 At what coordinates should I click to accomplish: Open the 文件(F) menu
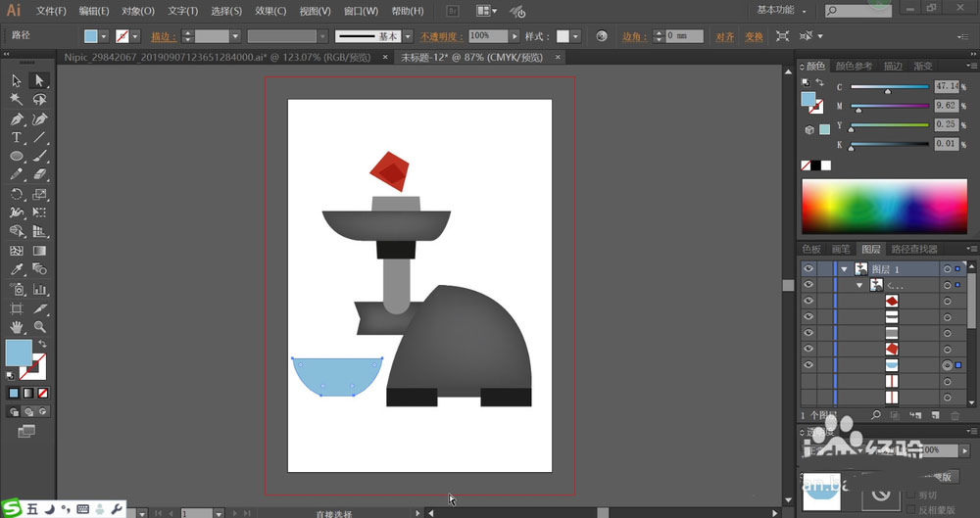pyautogui.click(x=51, y=11)
